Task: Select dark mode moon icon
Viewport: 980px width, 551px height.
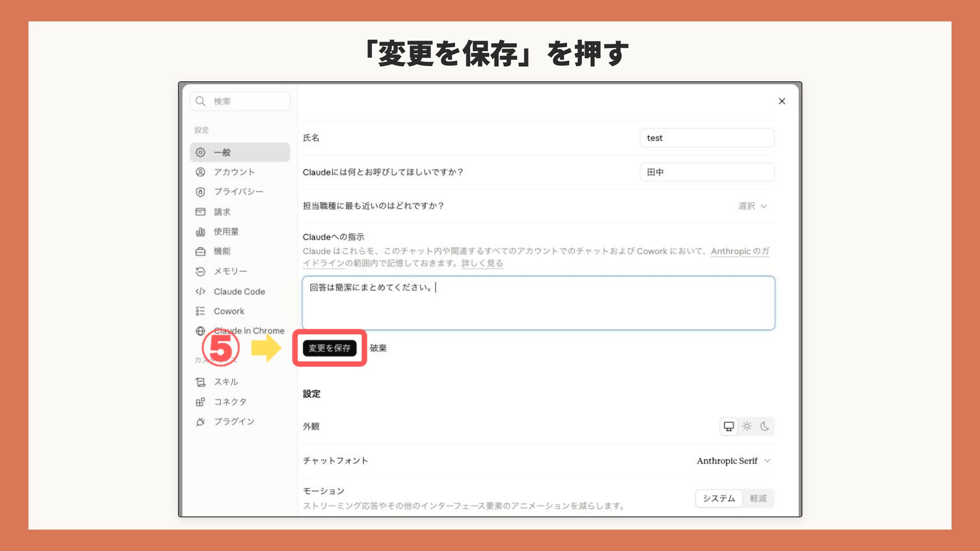Action: [765, 426]
